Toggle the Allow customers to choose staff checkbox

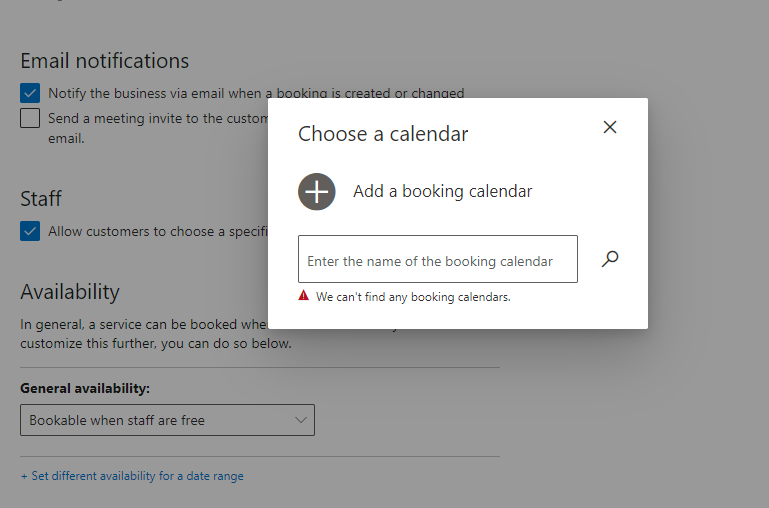[30, 231]
